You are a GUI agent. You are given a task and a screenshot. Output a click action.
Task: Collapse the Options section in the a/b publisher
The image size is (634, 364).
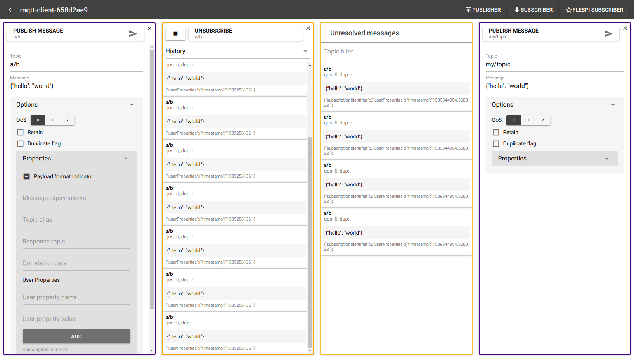[76, 105]
